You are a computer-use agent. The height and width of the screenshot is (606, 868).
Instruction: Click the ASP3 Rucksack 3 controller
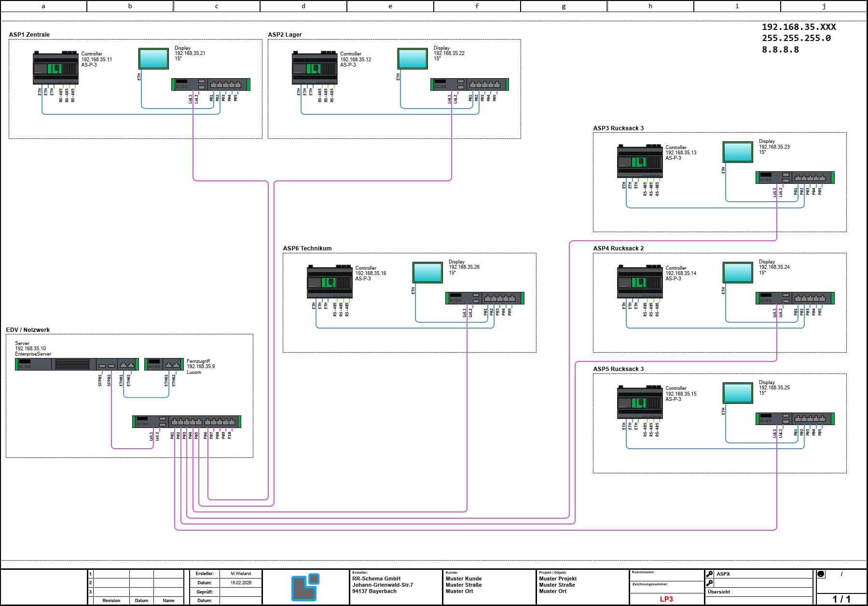tap(640, 162)
